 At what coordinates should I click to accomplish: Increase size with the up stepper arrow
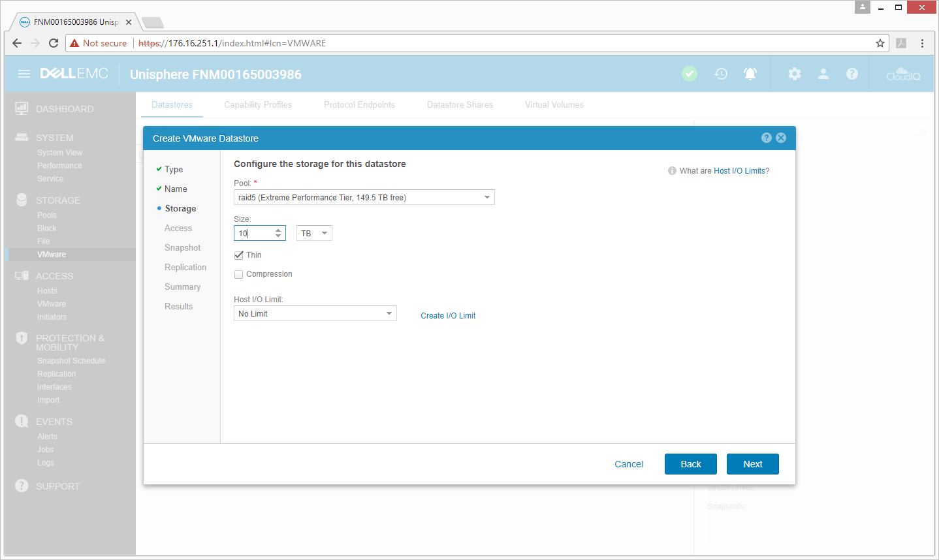278,230
